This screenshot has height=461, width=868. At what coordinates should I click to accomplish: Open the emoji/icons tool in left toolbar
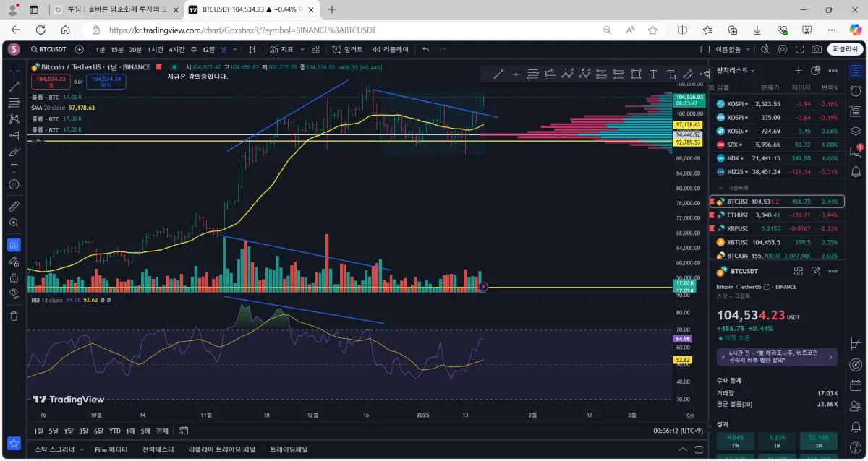[14, 184]
